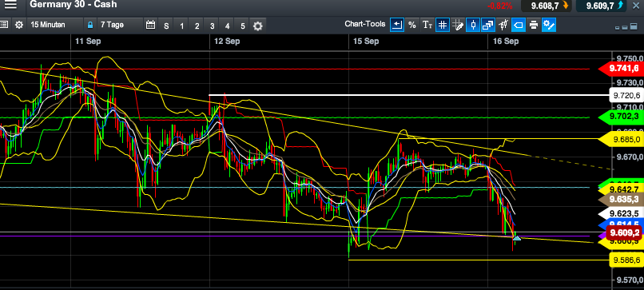
Task: Select the text annotation tool
Action: click(x=427, y=25)
